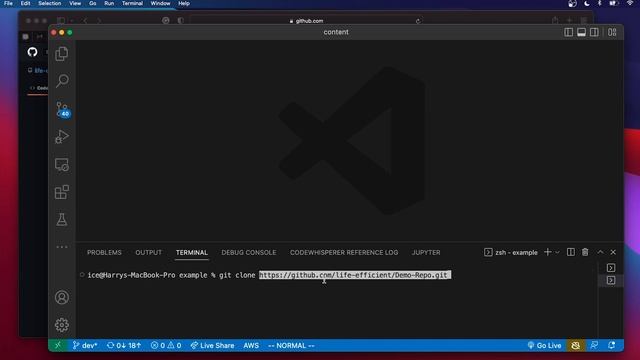This screenshot has height=360, width=640.
Task: Open the Window menu
Action: point(160,3)
